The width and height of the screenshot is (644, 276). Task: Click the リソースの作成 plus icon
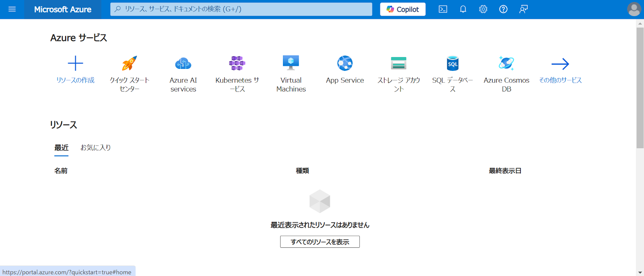click(75, 63)
